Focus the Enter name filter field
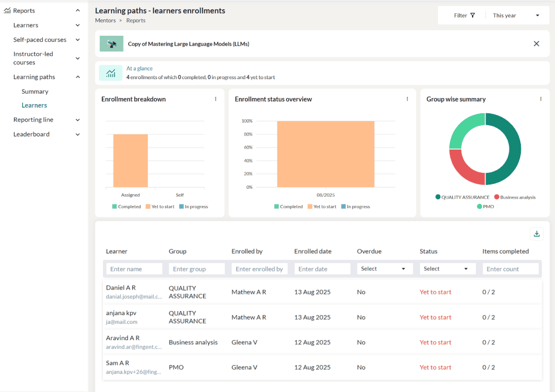The width and height of the screenshot is (555, 392). coord(134,269)
